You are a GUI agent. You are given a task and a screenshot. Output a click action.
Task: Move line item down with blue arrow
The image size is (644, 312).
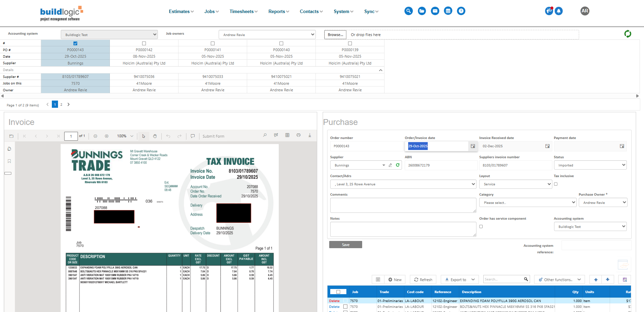[608, 279]
